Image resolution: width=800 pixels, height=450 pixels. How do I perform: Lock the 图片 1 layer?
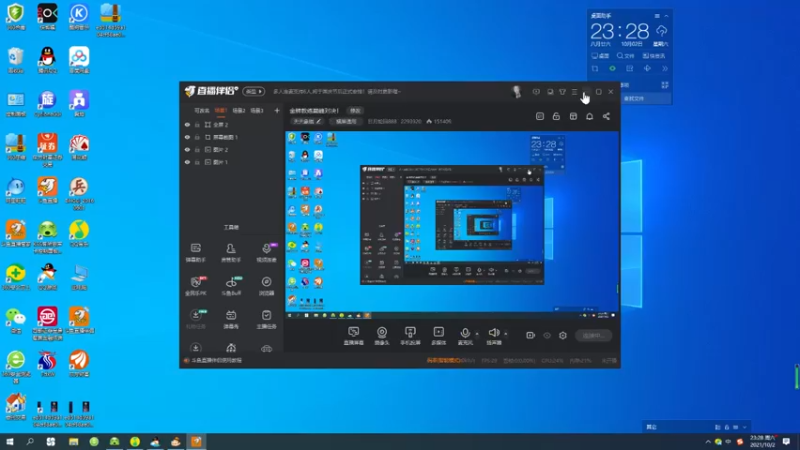(197, 162)
